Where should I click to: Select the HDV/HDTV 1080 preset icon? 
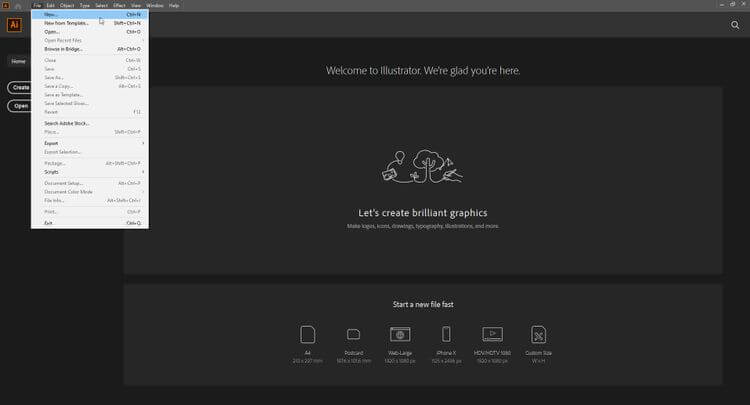pos(492,334)
